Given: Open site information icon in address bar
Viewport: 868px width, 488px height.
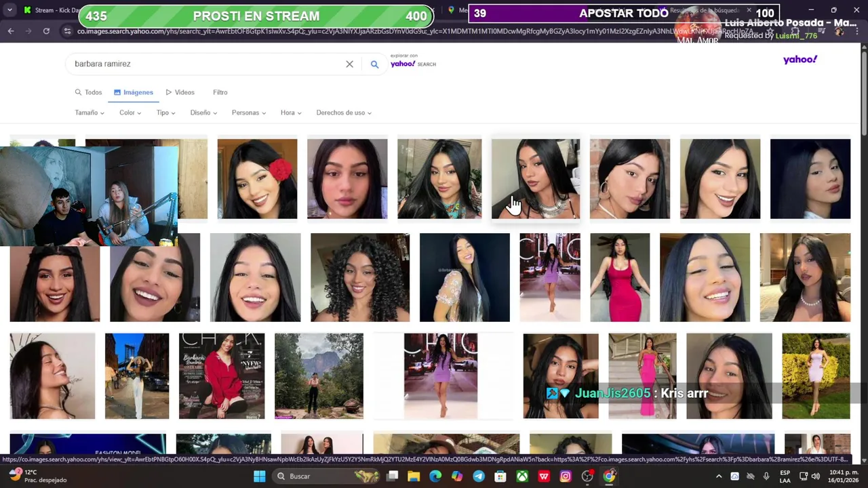Looking at the screenshot, I should pos(67,31).
